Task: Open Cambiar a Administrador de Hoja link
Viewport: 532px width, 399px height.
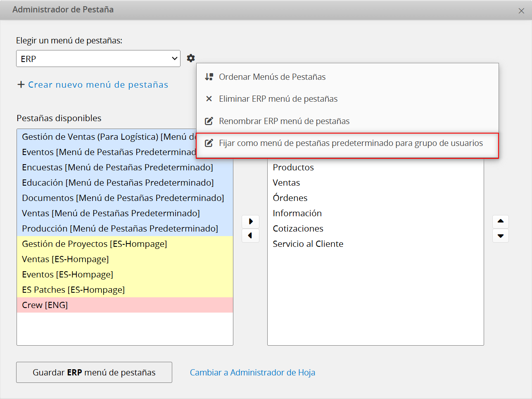Action: click(252, 373)
